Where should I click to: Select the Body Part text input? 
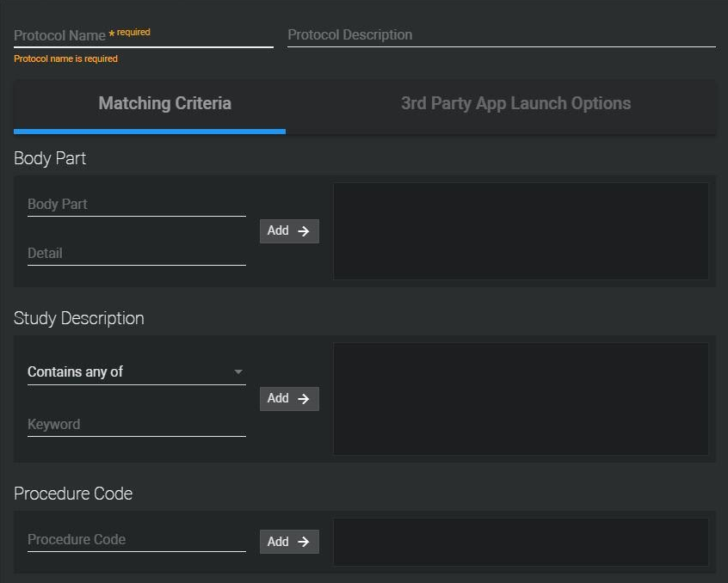(136, 205)
